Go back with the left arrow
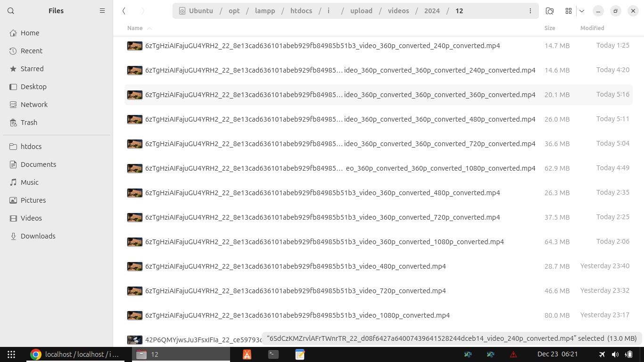 [124, 11]
